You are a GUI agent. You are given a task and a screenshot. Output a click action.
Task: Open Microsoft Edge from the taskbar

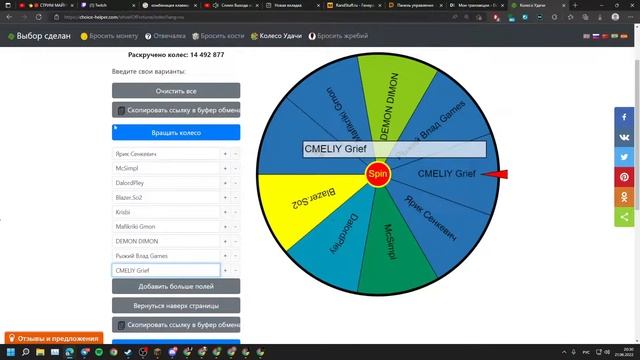(x=69, y=352)
